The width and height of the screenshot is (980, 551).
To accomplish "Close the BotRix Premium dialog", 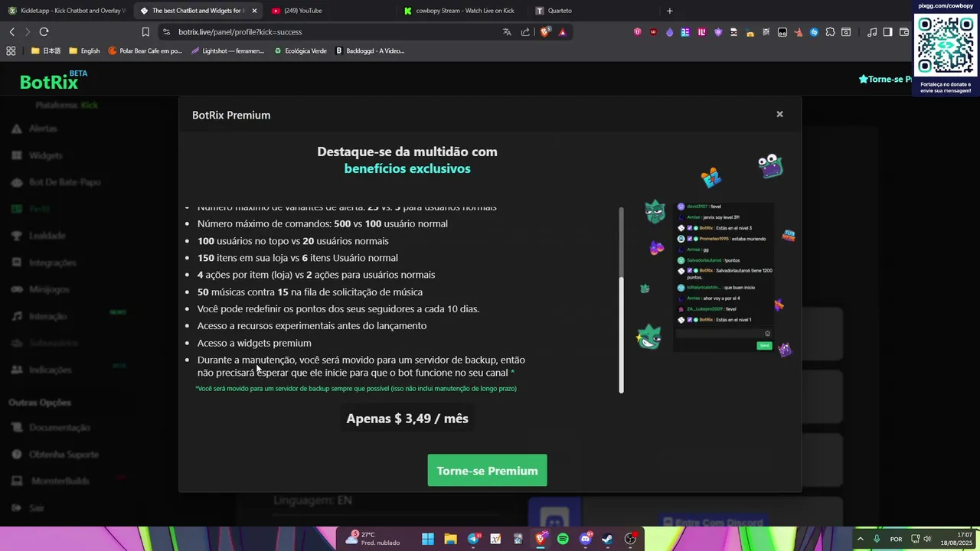I will coord(779,114).
